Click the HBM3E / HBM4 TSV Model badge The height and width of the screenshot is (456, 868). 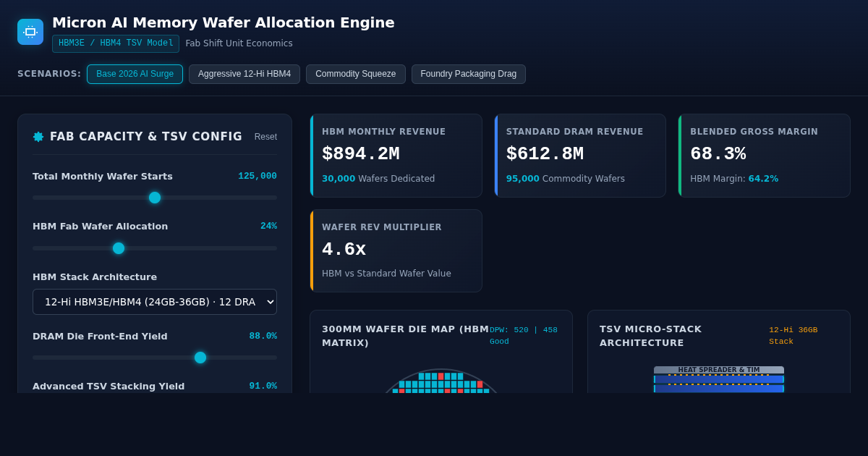(116, 43)
